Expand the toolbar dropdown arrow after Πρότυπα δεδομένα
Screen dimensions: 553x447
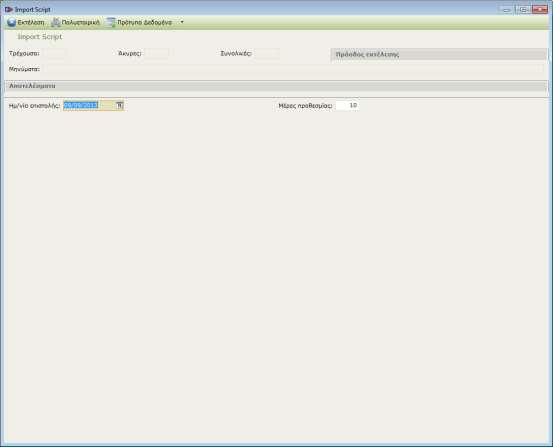click(182, 22)
